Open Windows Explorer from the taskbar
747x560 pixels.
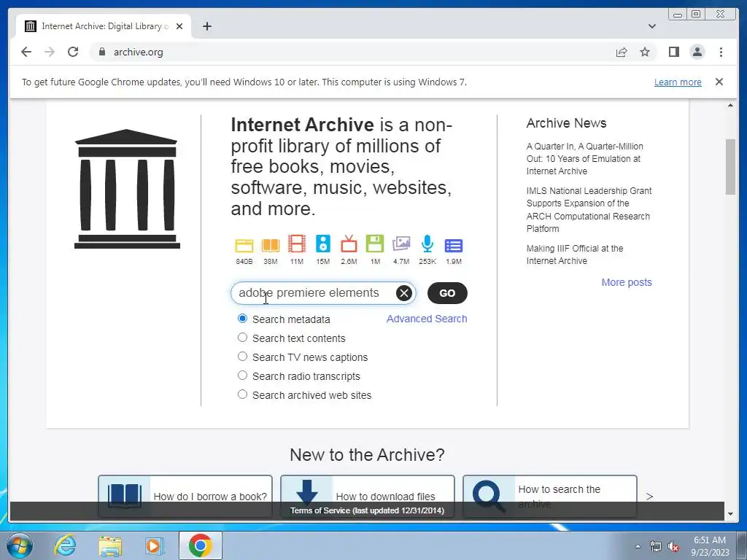[110, 545]
